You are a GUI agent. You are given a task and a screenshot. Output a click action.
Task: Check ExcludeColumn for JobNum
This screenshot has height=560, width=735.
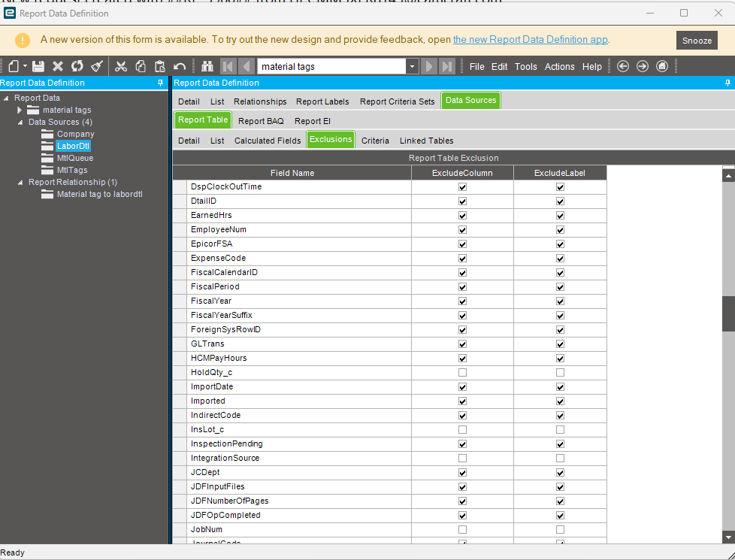[463, 529]
